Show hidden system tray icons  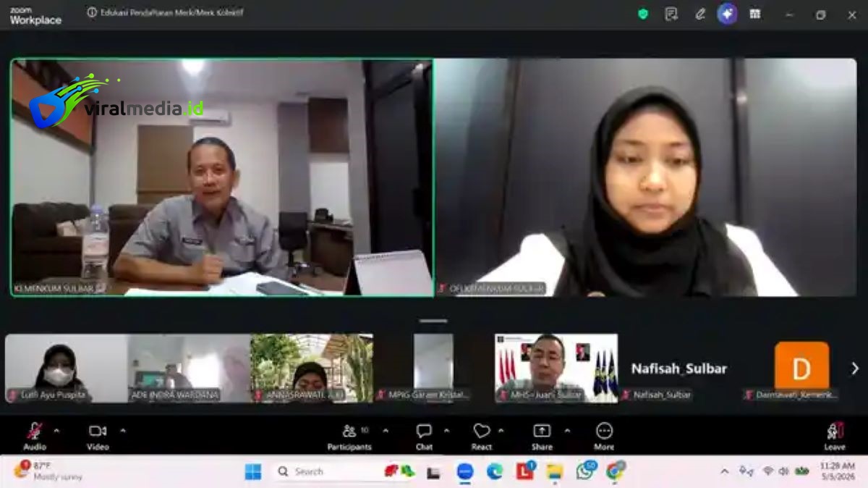click(x=724, y=471)
